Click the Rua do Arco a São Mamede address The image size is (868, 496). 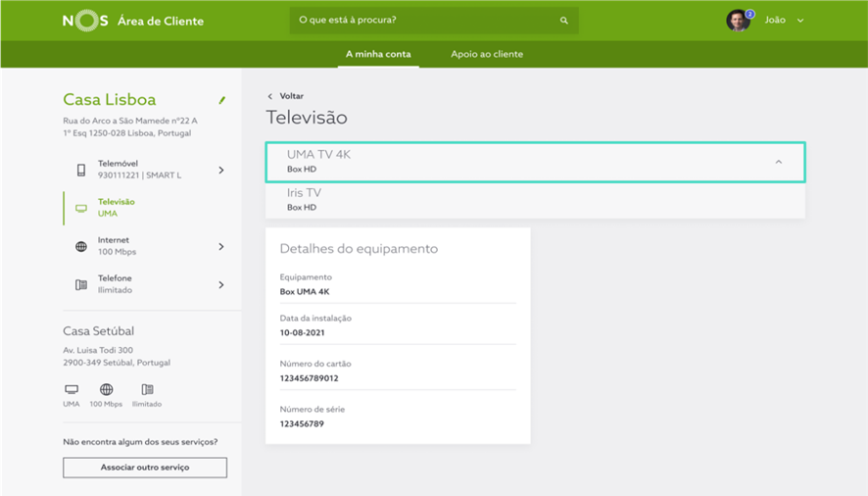(130, 126)
